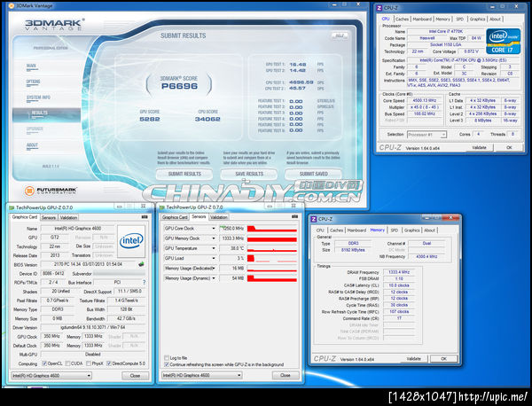Click the 3DMark Vantage logo
Viewport: 532px width, 406px height.
click(54, 25)
